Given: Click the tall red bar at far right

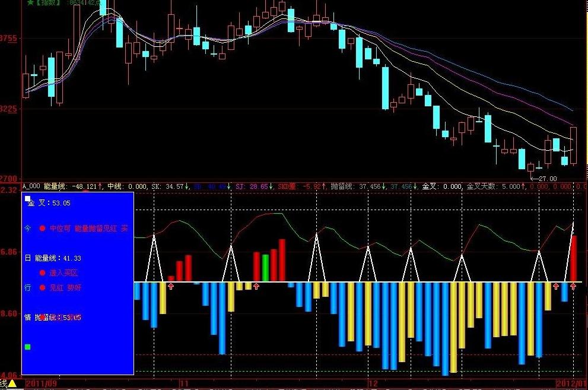Looking at the screenshot, I should [x=574, y=258].
